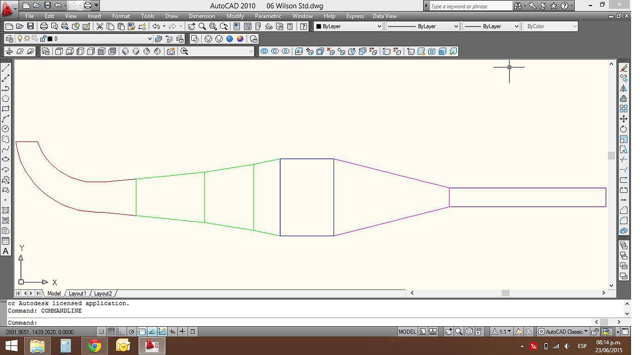Open the AutoCAD Classic workspace dropdown
The height and width of the screenshot is (355, 644).
pos(563,332)
